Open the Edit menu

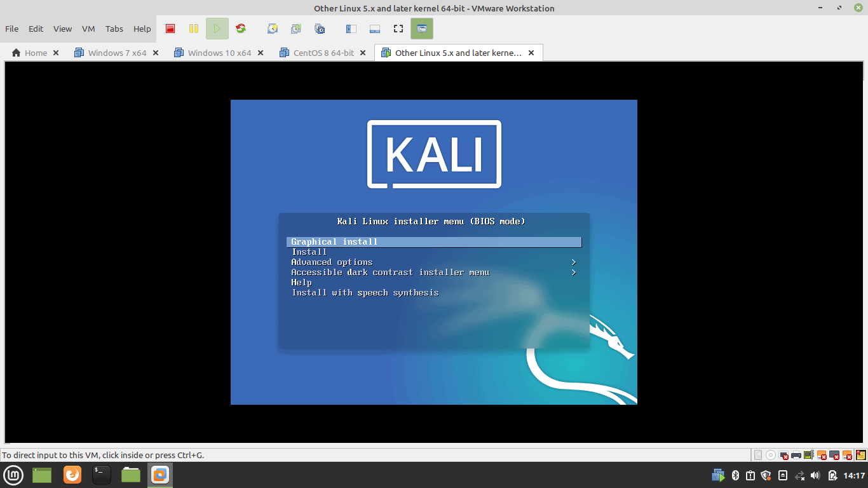pos(36,29)
